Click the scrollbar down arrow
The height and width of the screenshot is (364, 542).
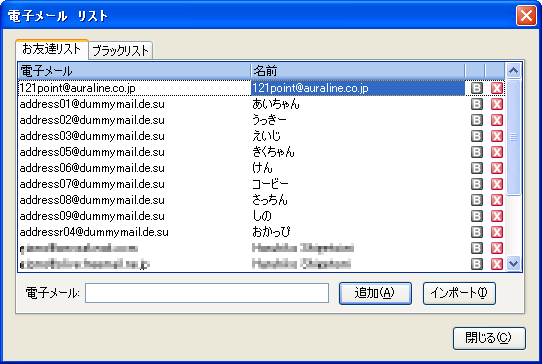(513, 264)
